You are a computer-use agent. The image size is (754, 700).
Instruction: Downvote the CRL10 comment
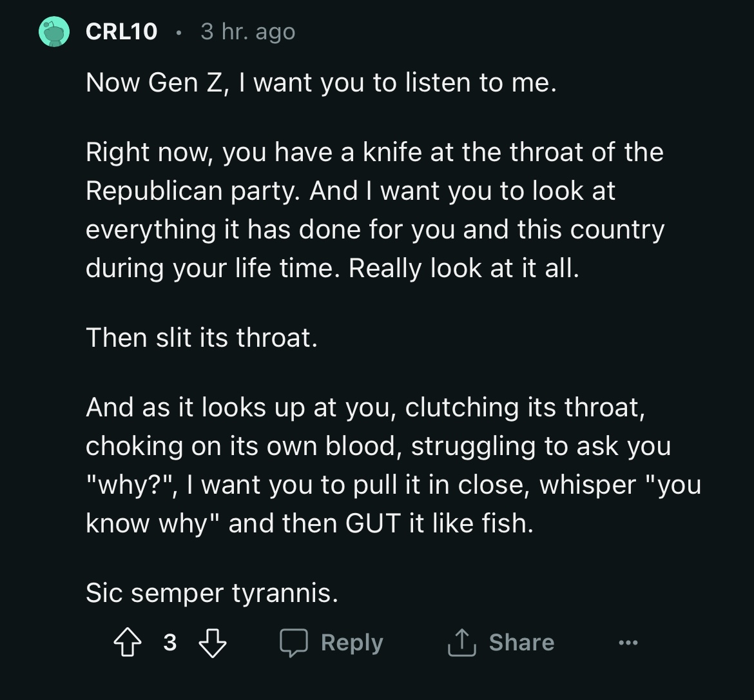tap(212, 643)
